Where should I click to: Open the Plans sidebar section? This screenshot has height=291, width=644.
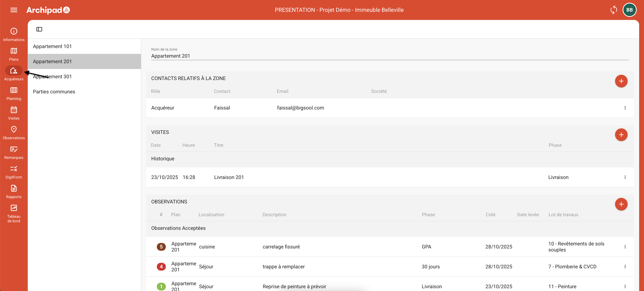coord(14,54)
